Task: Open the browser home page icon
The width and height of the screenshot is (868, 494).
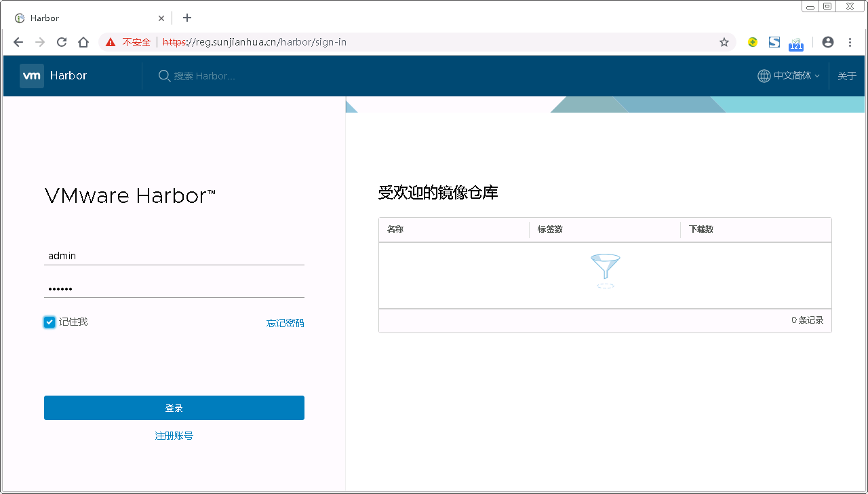Action: (x=83, y=42)
